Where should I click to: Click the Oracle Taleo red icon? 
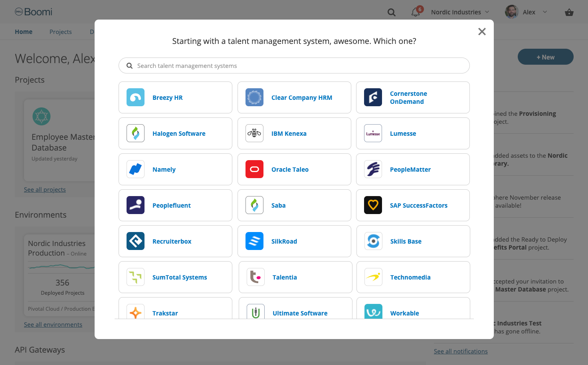point(254,169)
